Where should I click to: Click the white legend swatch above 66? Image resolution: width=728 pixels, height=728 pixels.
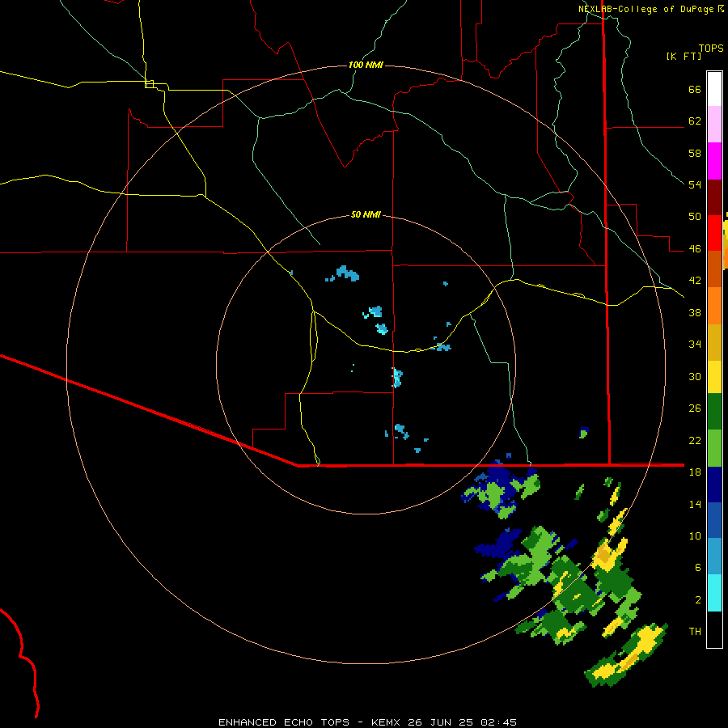pyautogui.click(x=714, y=89)
